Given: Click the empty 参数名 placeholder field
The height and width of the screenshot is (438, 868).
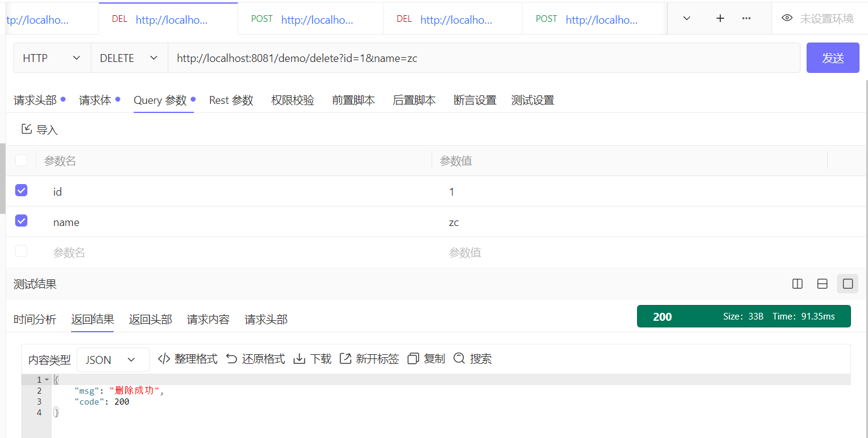Looking at the screenshot, I should pos(234,252).
